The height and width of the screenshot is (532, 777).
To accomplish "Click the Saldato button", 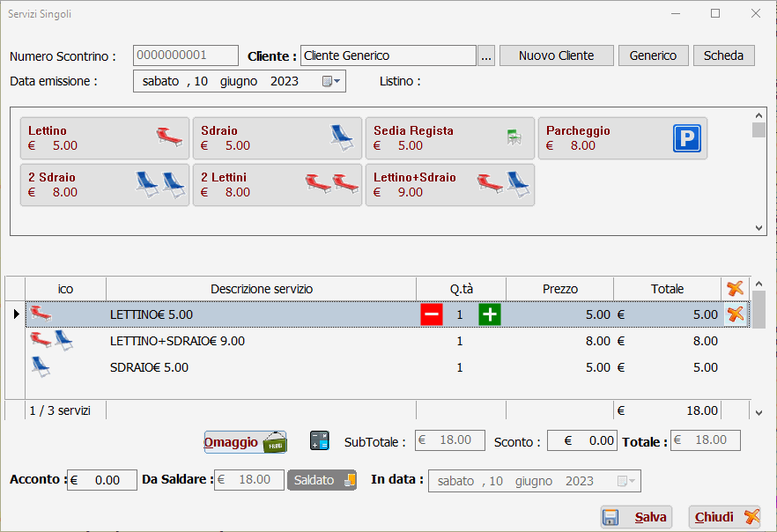I will tap(322, 480).
